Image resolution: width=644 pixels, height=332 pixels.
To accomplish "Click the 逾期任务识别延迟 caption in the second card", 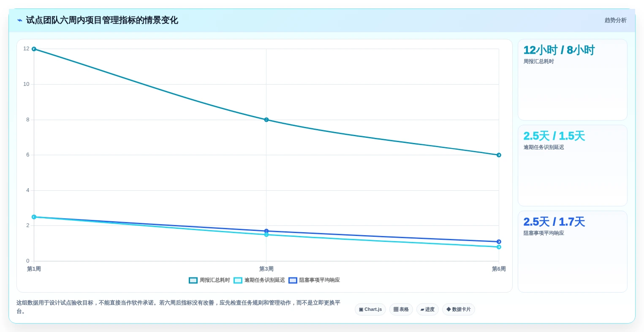I will [x=544, y=148].
